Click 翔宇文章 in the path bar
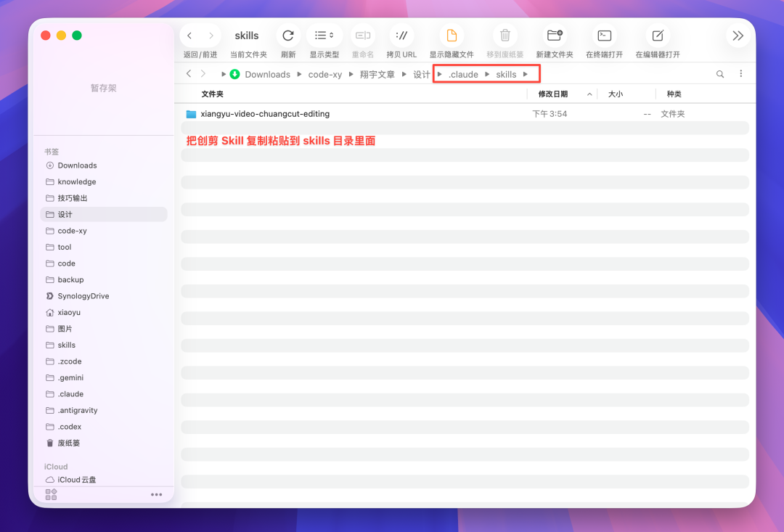Image resolution: width=784 pixels, height=532 pixels. (x=377, y=75)
